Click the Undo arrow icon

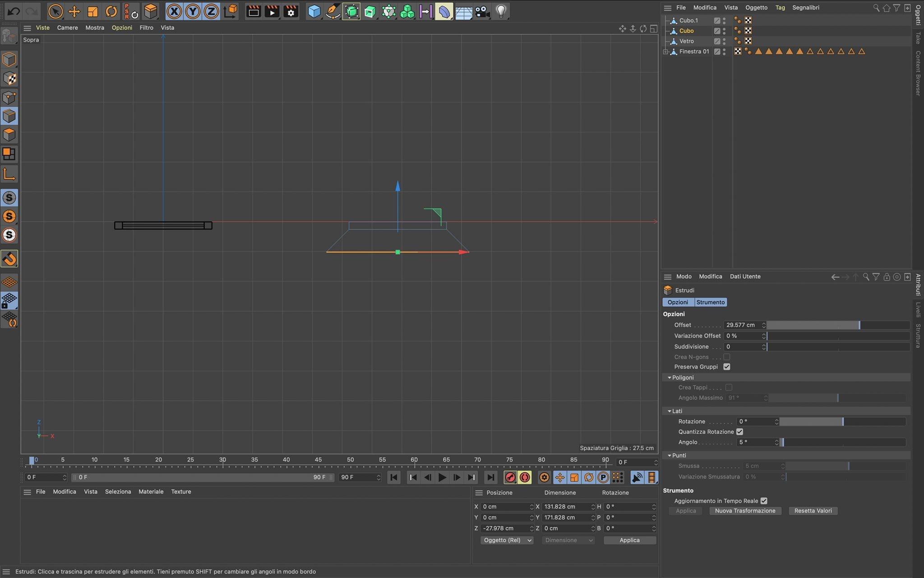14,11
